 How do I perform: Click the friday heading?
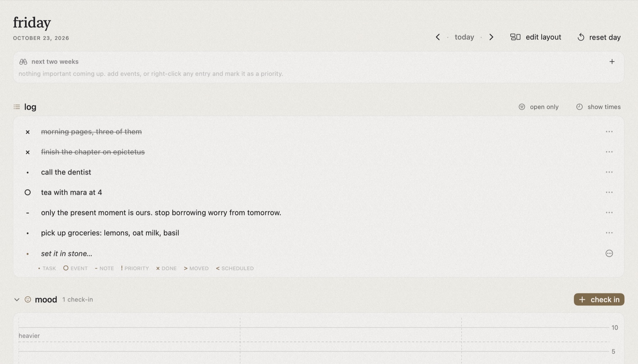pos(32,22)
